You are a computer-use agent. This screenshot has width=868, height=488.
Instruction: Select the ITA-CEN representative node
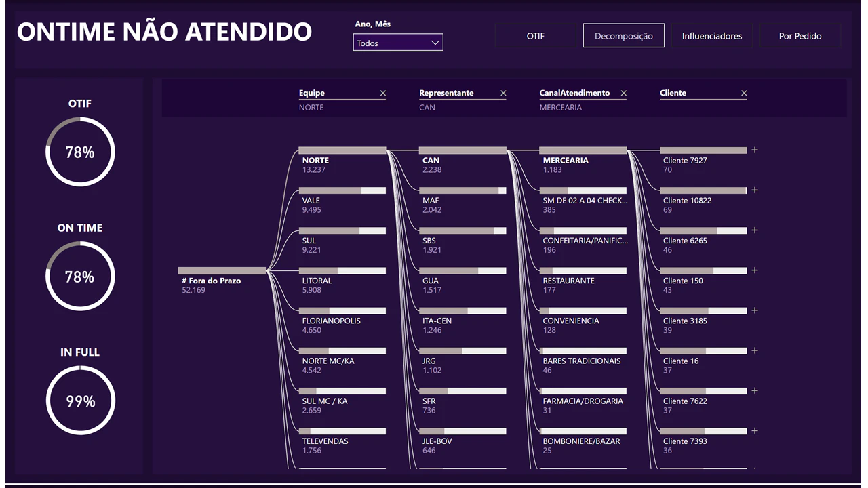click(x=462, y=320)
